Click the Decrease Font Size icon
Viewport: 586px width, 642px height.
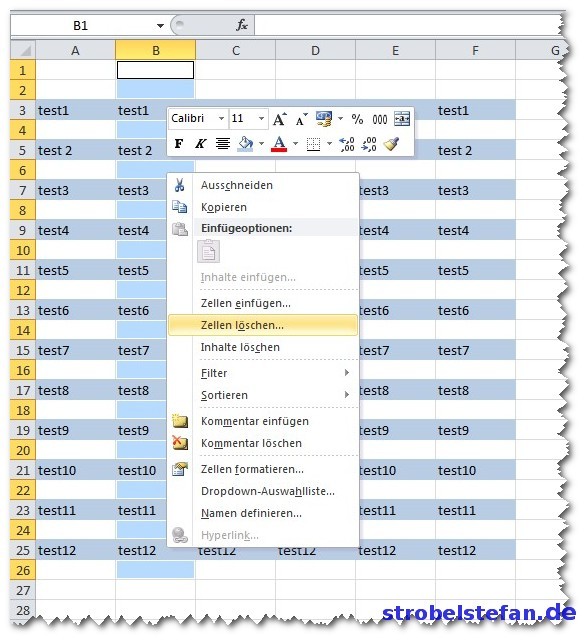click(x=302, y=119)
